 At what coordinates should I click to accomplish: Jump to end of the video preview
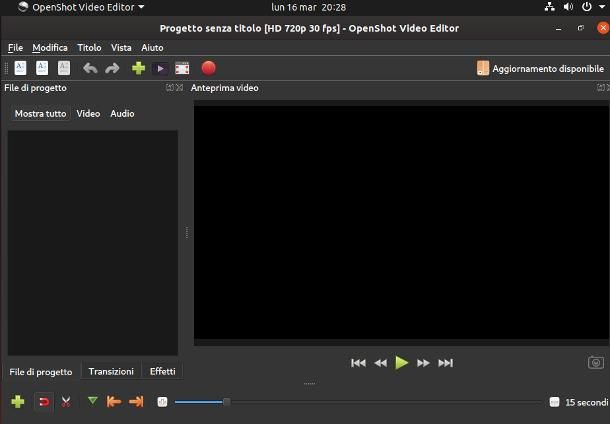(445, 363)
